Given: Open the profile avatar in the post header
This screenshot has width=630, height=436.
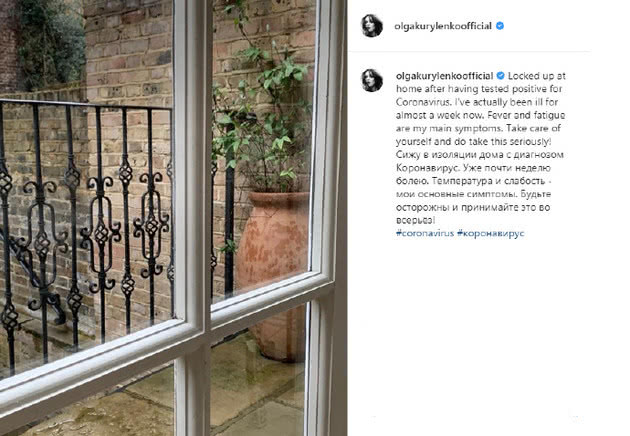Looking at the screenshot, I should [x=372, y=26].
